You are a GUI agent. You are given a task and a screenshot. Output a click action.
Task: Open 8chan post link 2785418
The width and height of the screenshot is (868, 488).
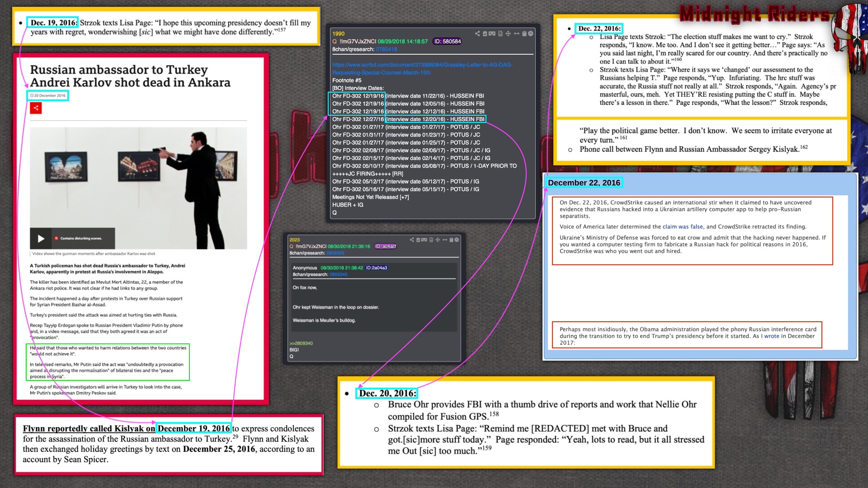point(387,49)
